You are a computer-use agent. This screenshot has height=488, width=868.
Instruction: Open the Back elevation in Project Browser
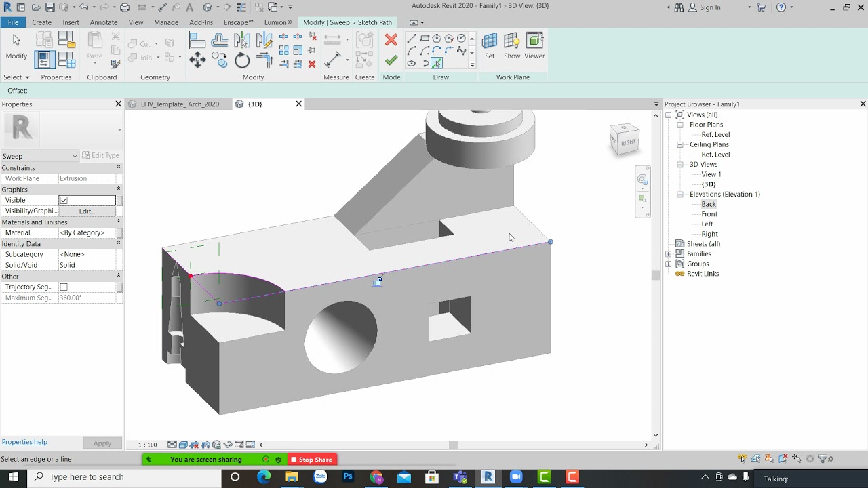[709, 204]
